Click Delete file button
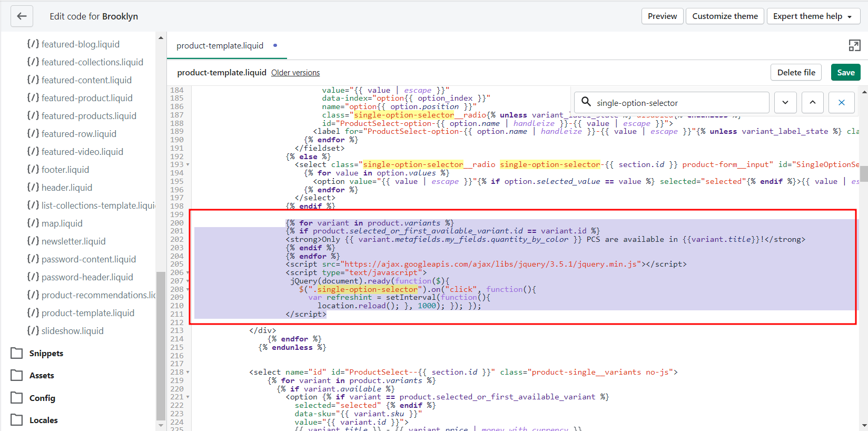 pyautogui.click(x=796, y=72)
